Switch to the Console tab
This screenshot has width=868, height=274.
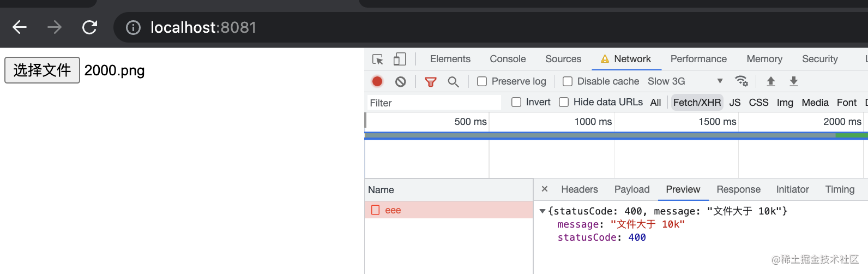508,59
